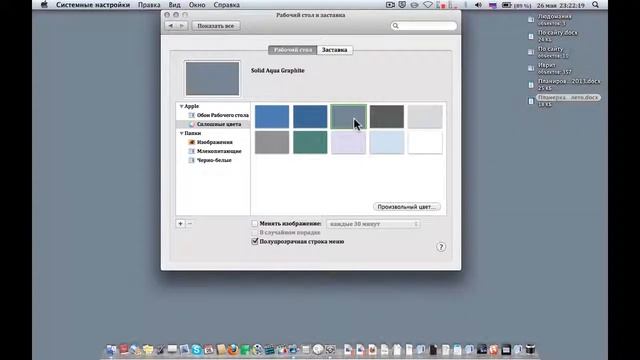
Task: Open Spotlight search in menu bar
Action: tap(596, 5)
